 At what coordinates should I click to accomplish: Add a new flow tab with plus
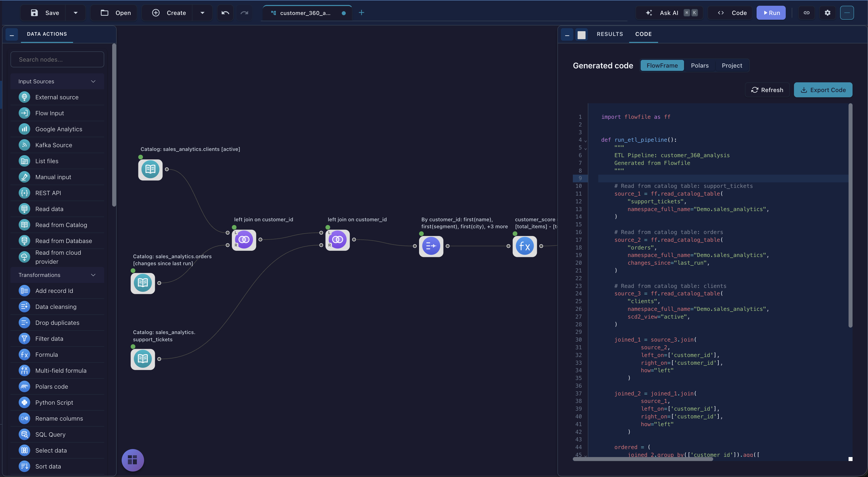coord(361,12)
